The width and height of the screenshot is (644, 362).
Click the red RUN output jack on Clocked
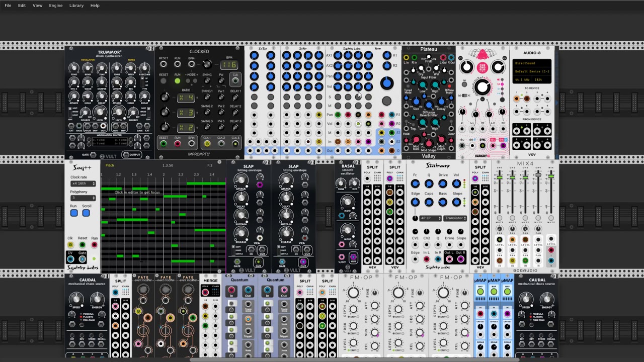coord(177,144)
